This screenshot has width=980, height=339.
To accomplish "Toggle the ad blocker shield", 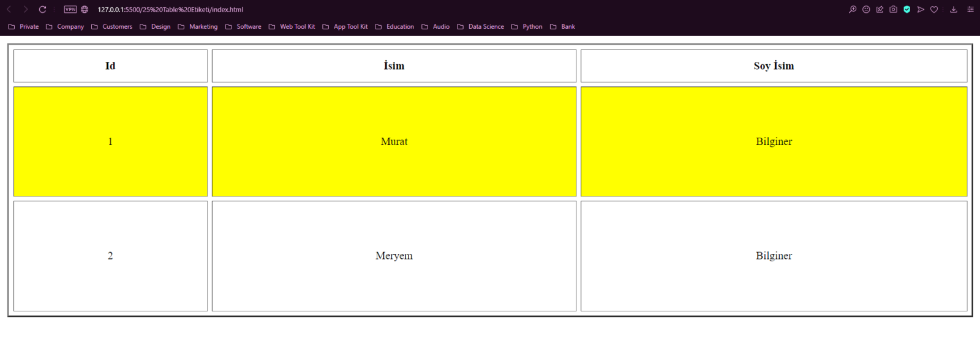I will [x=907, y=10].
